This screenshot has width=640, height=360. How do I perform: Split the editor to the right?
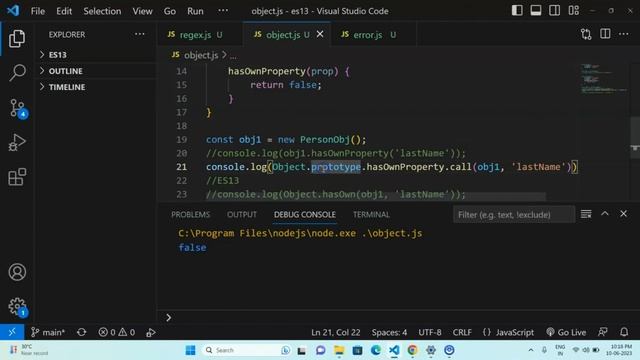(605, 34)
